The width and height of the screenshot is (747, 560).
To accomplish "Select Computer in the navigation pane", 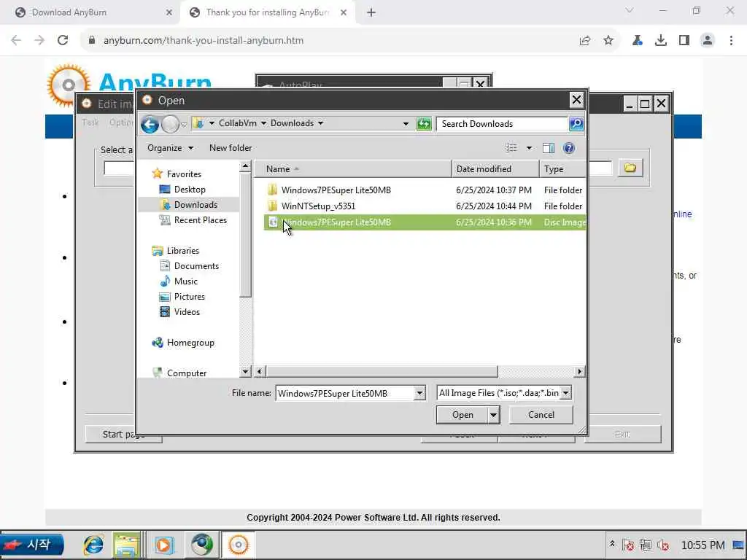I will coord(186,373).
